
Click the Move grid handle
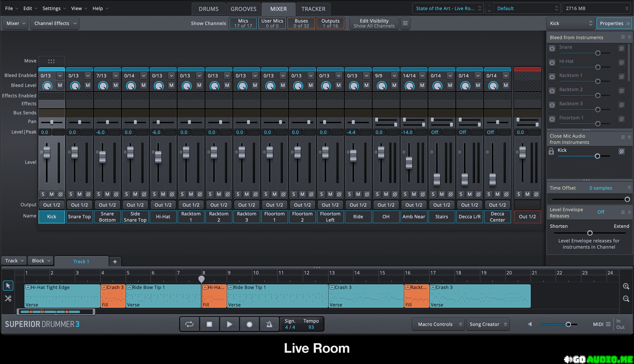pyautogui.click(x=51, y=61)
